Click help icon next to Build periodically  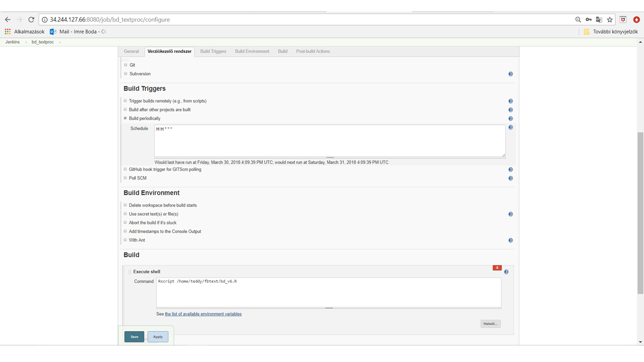tap(510, 119)
